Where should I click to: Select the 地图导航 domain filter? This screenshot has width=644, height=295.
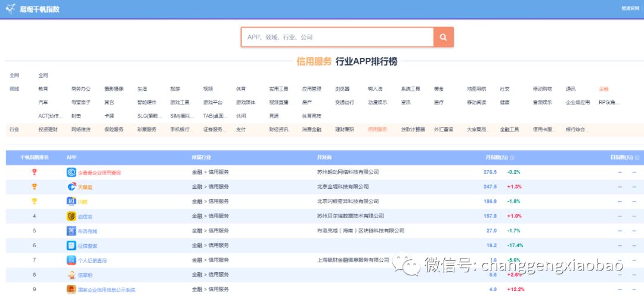476,89
